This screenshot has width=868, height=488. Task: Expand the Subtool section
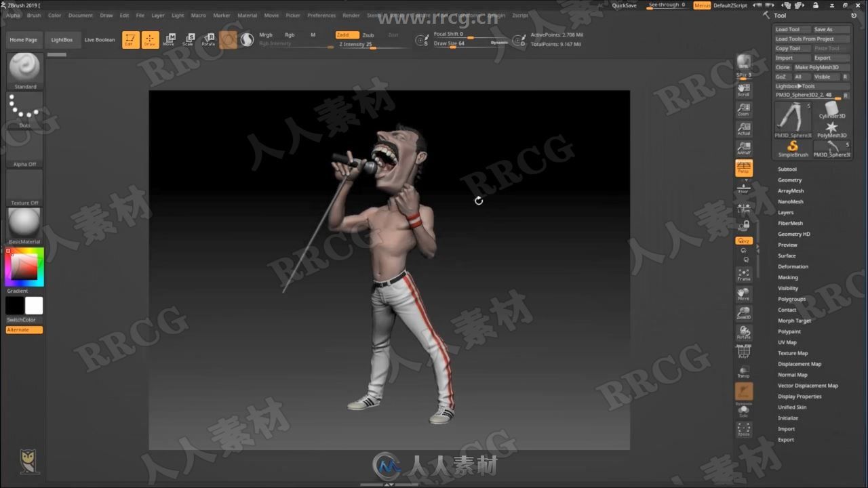point(787,169)
